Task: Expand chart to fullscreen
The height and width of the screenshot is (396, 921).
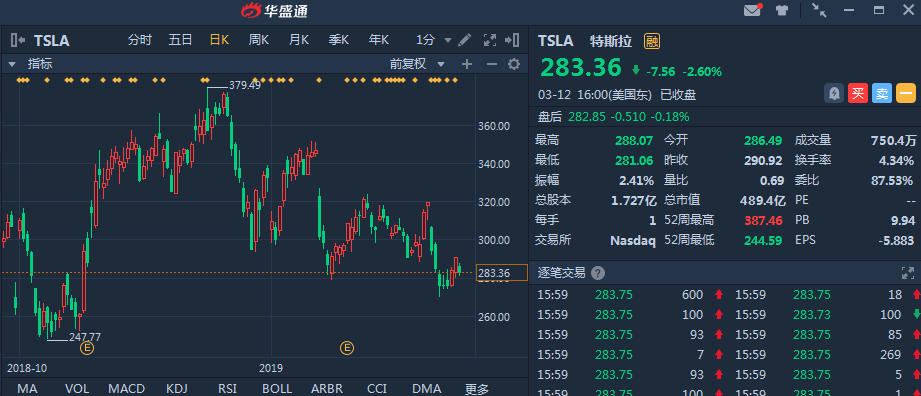Action: click(489, 40)
